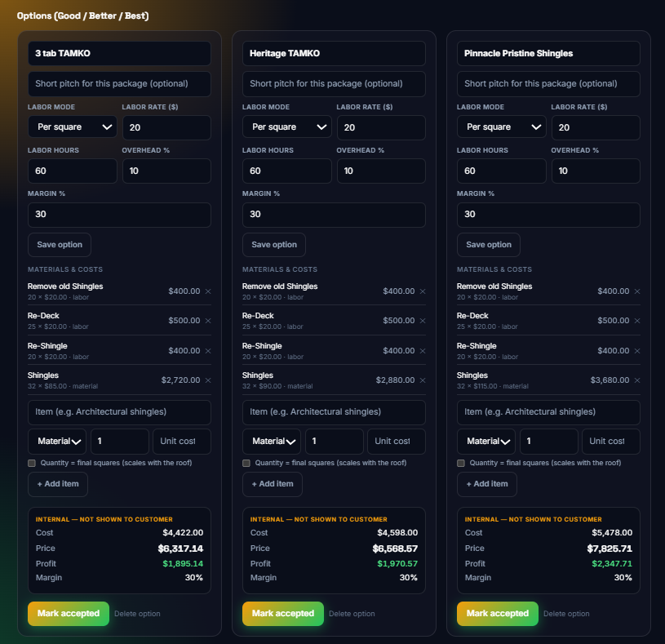Mark Heritage TAMKO option as accepted
The image size is (665, 644).
tap(283, 614)
